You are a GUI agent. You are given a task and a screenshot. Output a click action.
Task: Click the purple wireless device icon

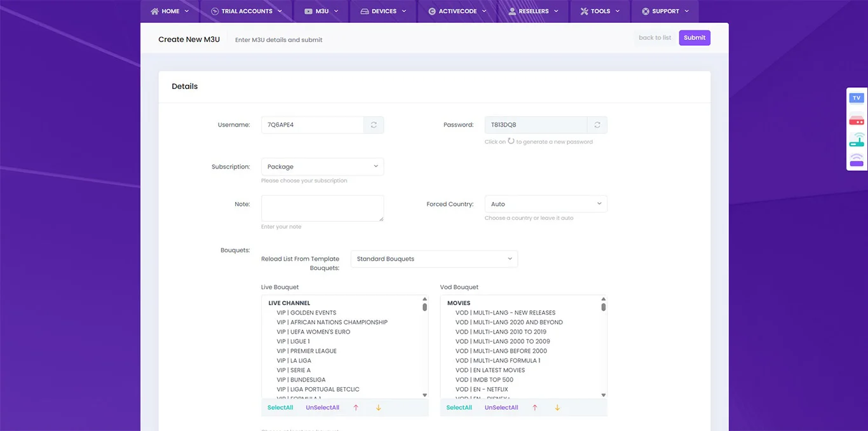pos(857,160)
